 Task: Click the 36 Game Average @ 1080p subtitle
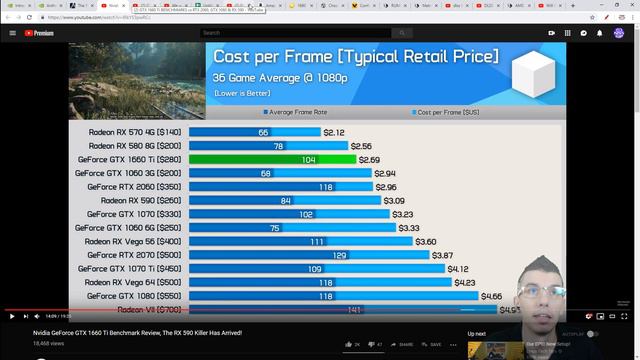(280, 78)
